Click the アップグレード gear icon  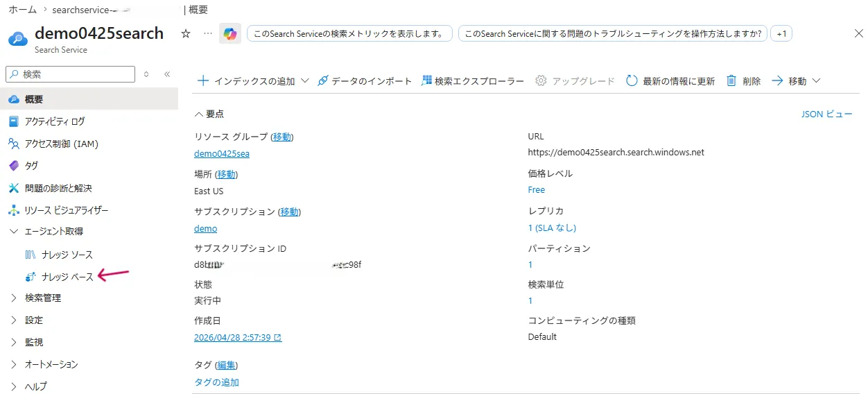[x=541, y=81]
